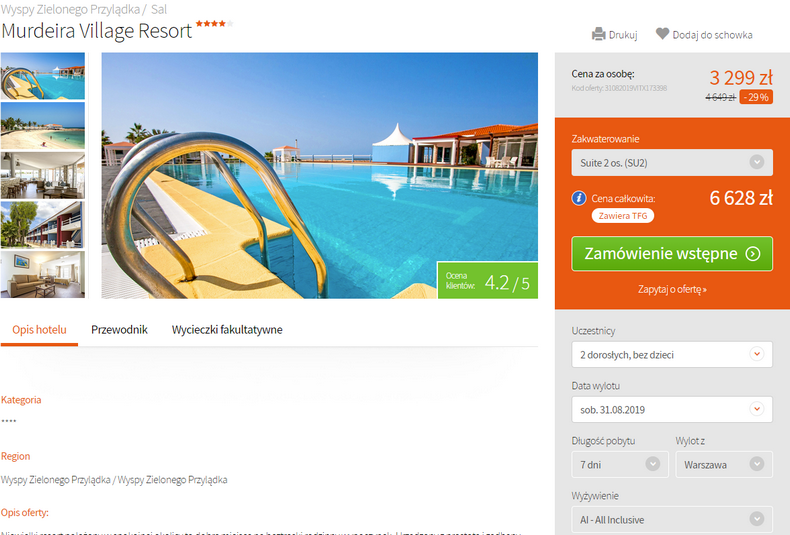Switch to Wycieczki fakultatywne tab
This screenshot has width=790, height=535.
[227, 329]
